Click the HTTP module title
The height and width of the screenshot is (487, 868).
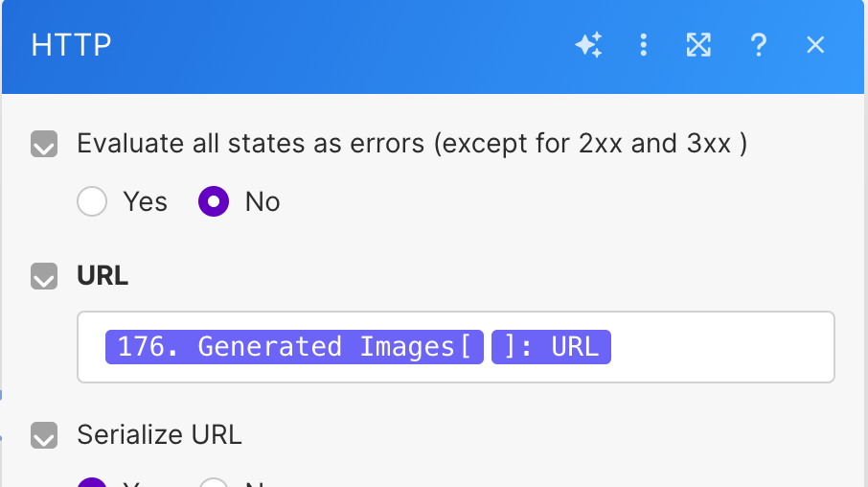pyautogui.click(x=71, y=45)
